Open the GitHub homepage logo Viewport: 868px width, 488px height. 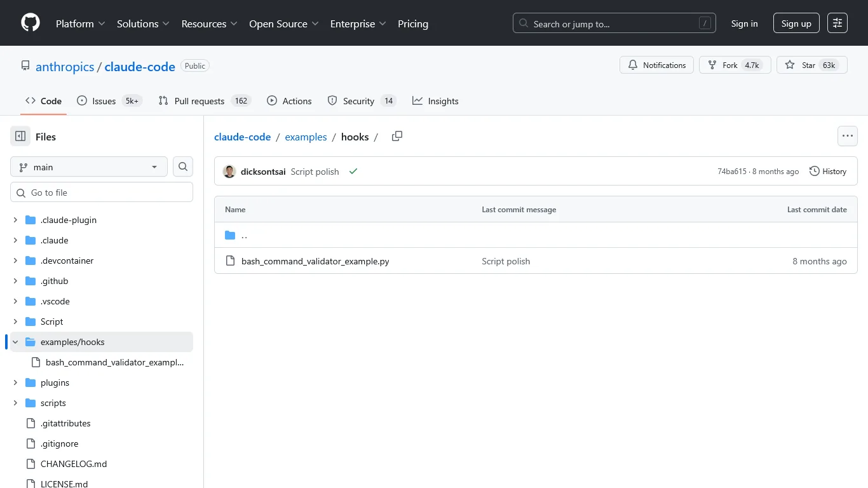tap(31, 24)
